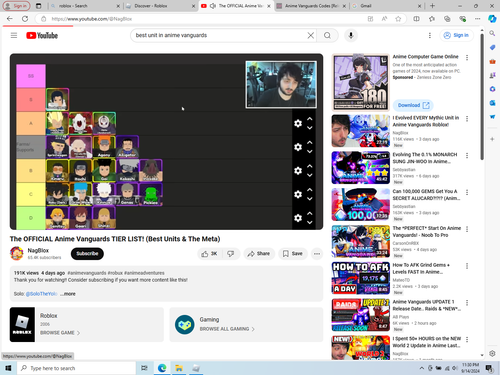This screenshot has height=375, width=500.
Task: Click the Share button
Action: [258, 254]
